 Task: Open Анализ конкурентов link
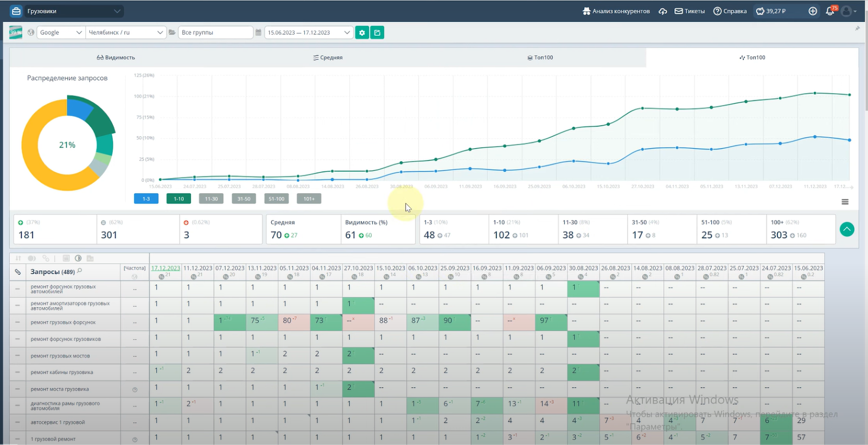click(x=616, y=11)
